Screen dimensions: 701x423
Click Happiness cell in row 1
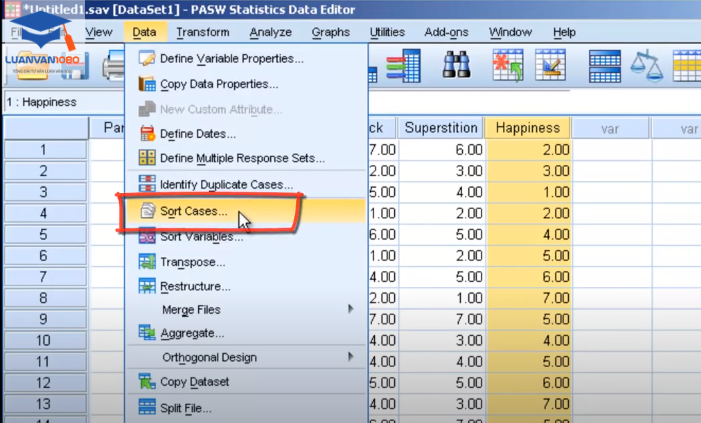[x=528, y=149]
